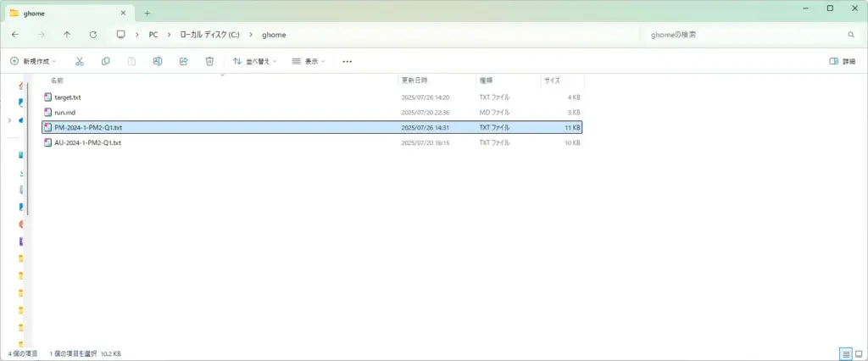Click the ghomeの検索 search field
This screenshot has width=868, height=361.
pos(737,35)
